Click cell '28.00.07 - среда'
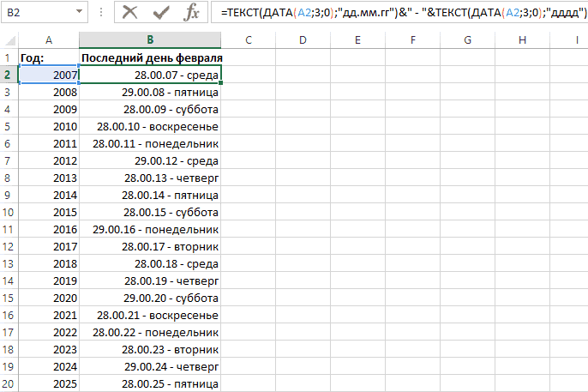588x392 pixels. coord(150,75)
